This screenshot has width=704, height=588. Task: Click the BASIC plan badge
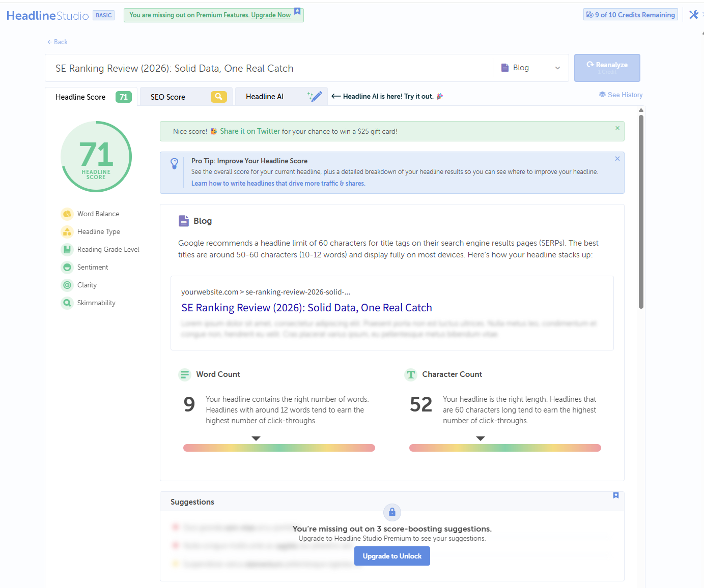104,15
